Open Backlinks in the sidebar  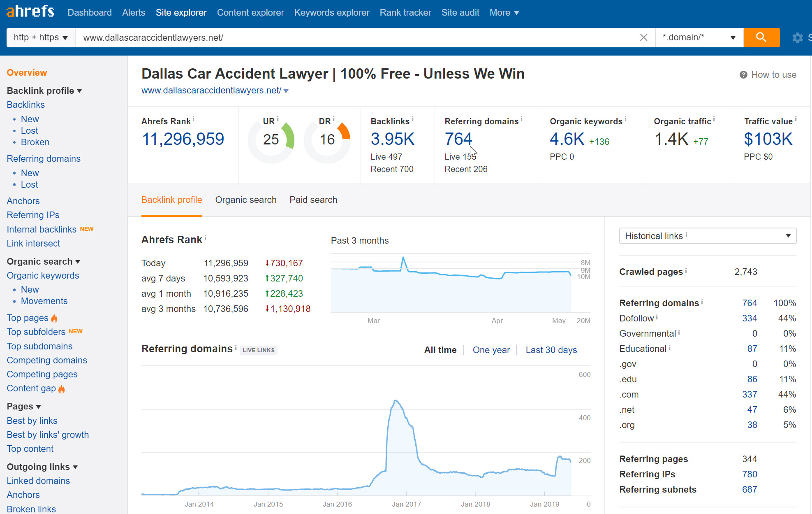[x=26, y=105]
